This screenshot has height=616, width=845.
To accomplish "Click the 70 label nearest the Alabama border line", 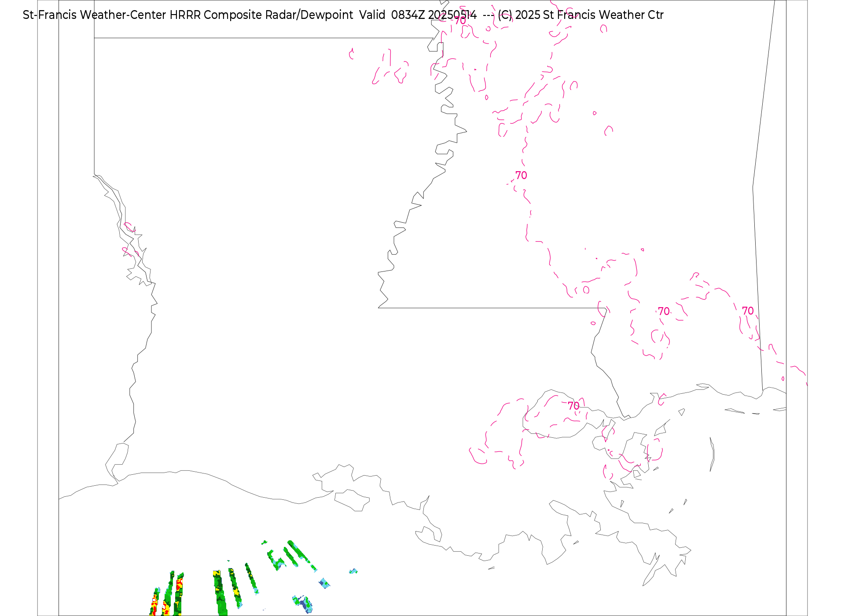I will click(748, 311).
